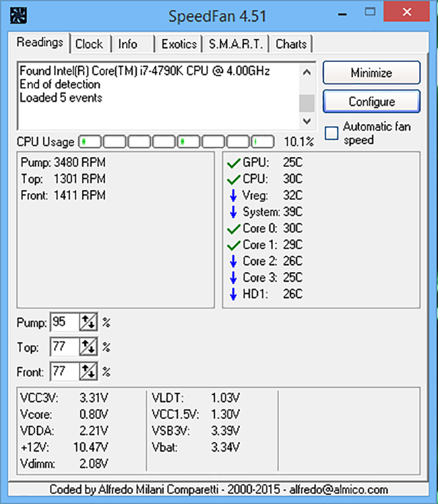Click the blue down arrow next to HD1
This screenshot has width=438, height=504.
[x=233, y=294]
